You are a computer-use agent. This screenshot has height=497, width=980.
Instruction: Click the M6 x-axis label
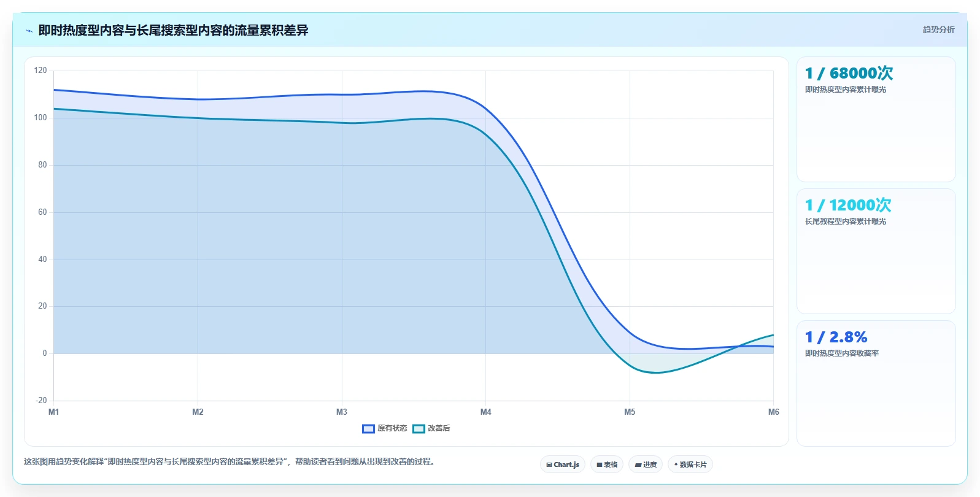(x=773, y=412)
